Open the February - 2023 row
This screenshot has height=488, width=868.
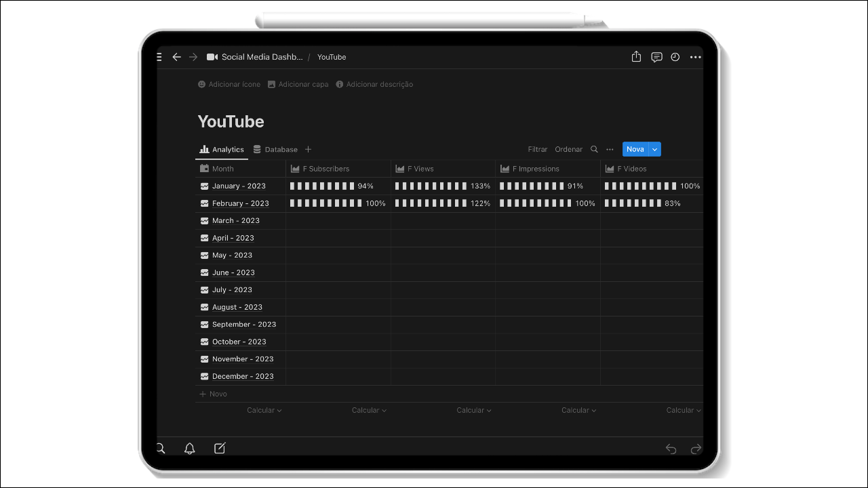[241, 203]
